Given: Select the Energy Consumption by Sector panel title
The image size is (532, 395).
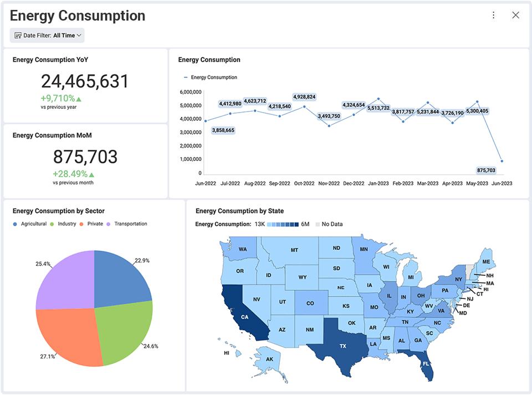Looking at the screenshot, I should (x=58, y=211).
